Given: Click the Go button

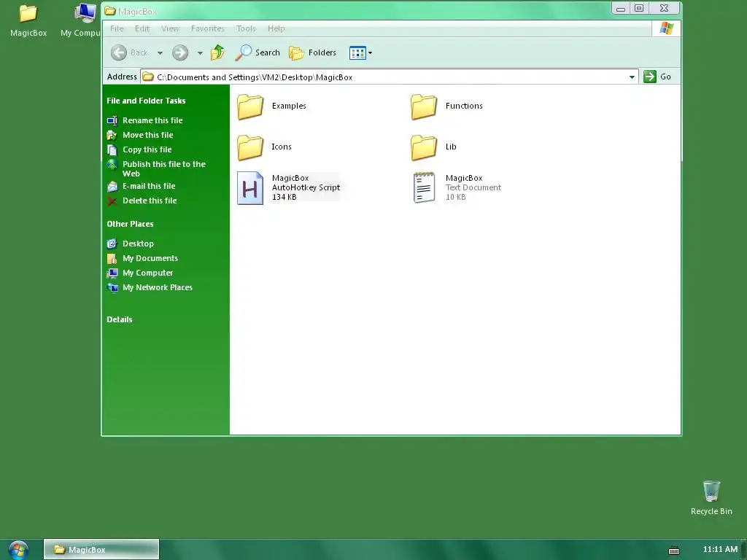Looking at the screenshot, I should coord(657,77).
